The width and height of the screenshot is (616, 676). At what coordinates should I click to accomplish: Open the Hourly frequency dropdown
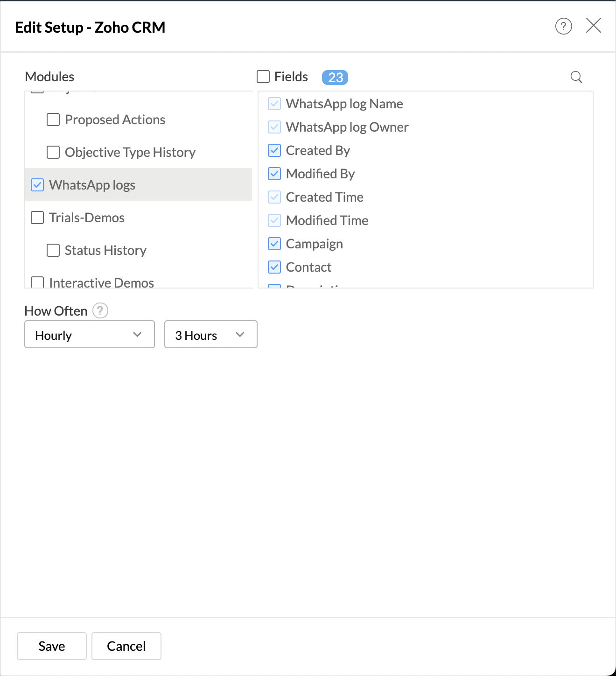point(90,334)
